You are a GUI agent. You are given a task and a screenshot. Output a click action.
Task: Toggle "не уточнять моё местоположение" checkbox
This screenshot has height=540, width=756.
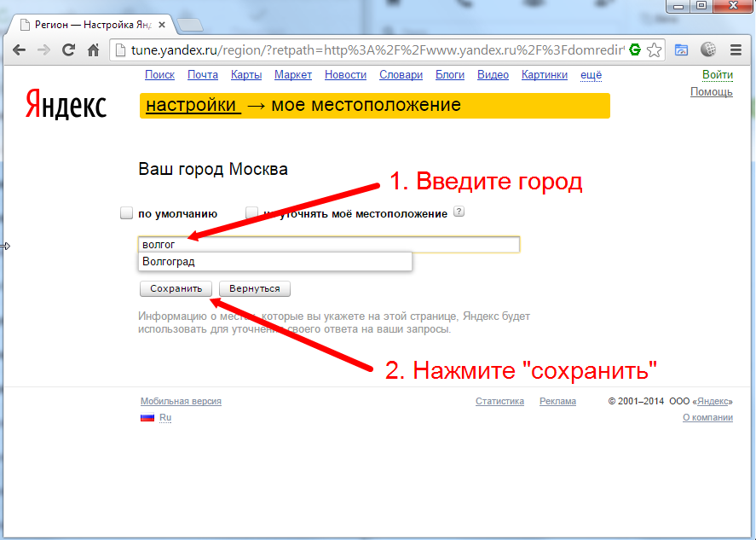click(x=252, y=213)
